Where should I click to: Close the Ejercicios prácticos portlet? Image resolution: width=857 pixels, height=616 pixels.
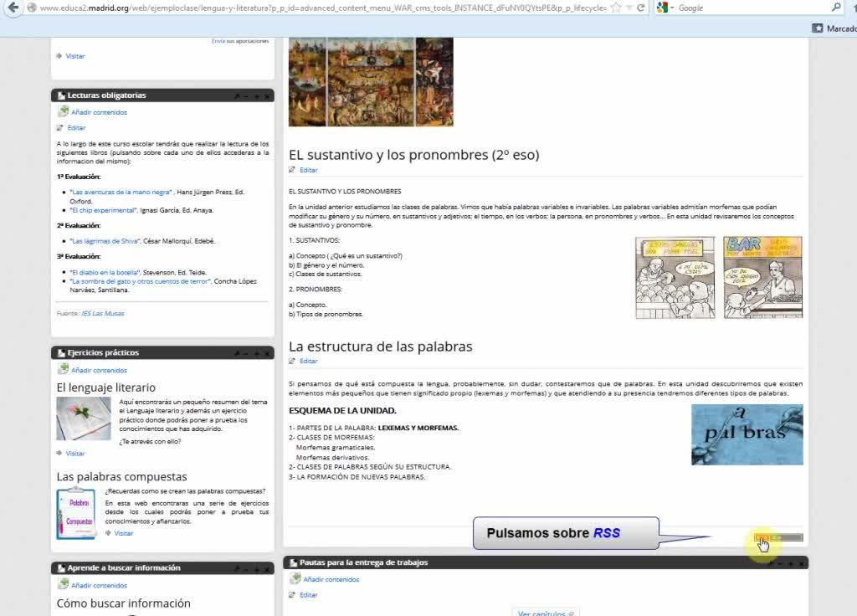pos(267,354)
